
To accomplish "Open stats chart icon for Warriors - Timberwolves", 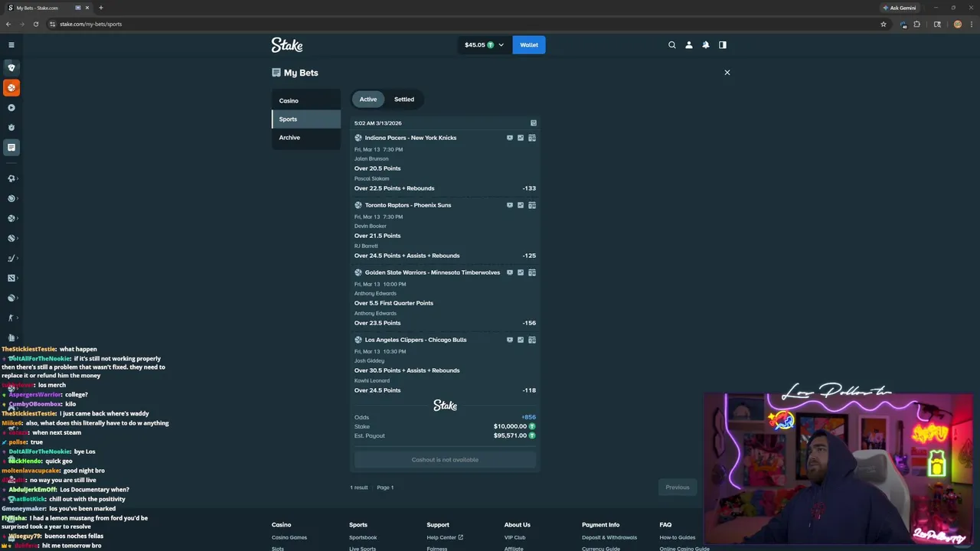I will (x=521, y=272).
